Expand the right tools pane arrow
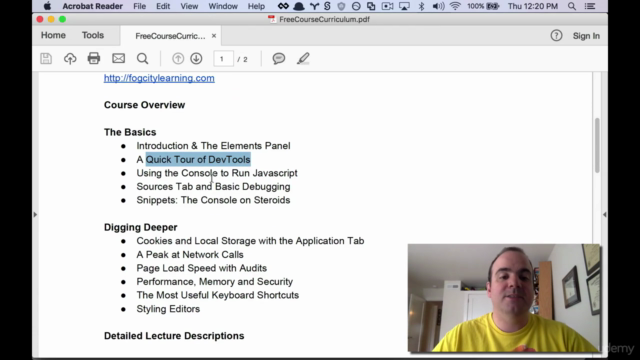This screenshot has height=360, width=640. click(x=604, y=214)
